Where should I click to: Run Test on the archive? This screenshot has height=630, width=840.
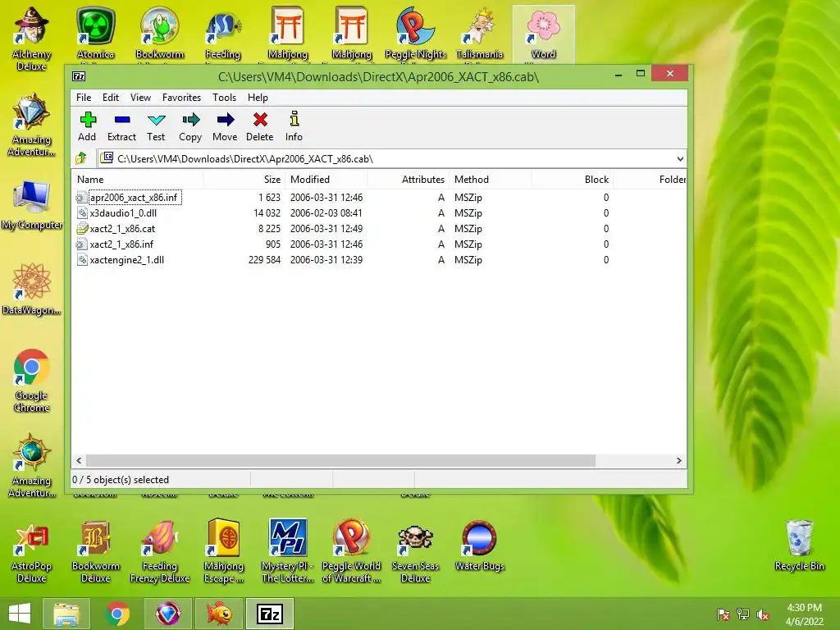pyautogui.click(x=156, y=127)
